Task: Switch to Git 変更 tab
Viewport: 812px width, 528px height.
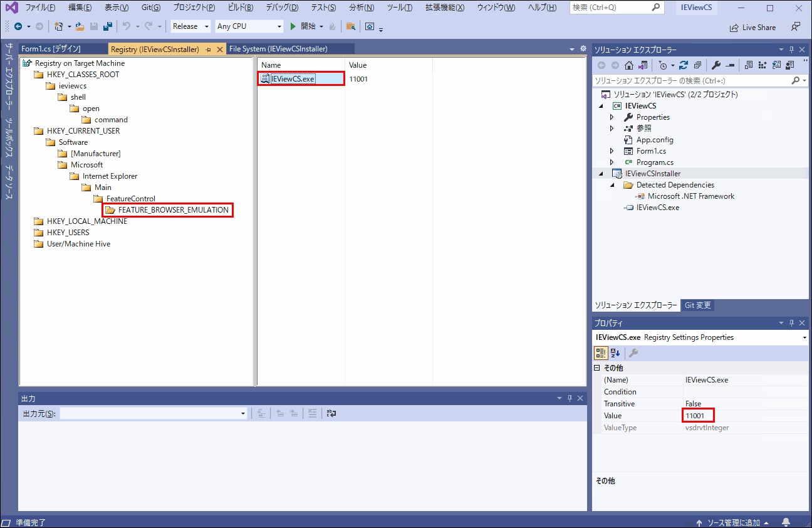Action: coord(697,305)
